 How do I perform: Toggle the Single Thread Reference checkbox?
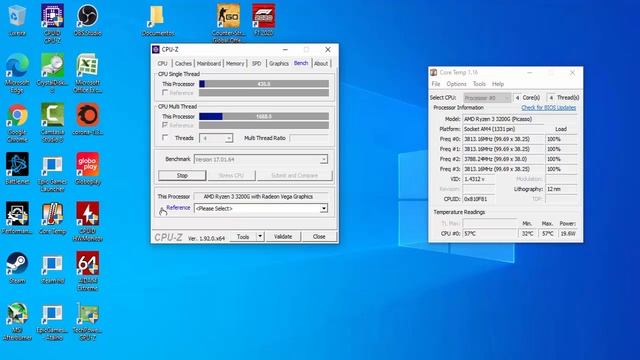165,93
